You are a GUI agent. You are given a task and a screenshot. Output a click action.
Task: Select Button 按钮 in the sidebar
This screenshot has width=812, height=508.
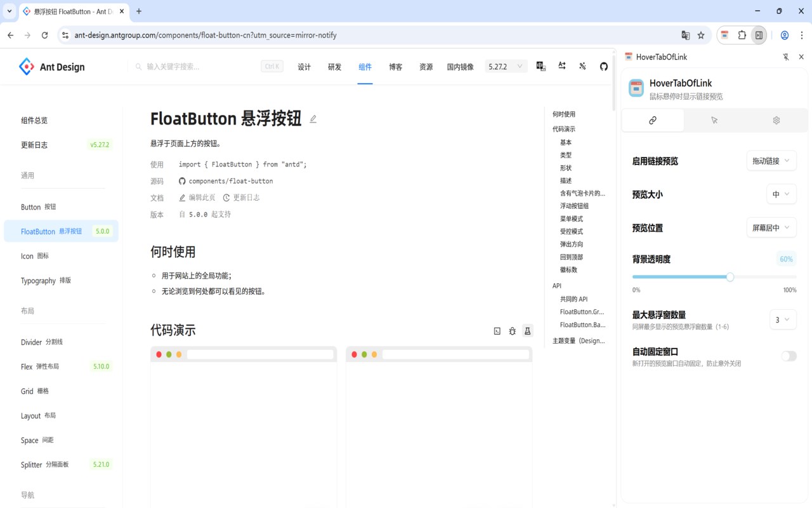[x=61, y=207]
